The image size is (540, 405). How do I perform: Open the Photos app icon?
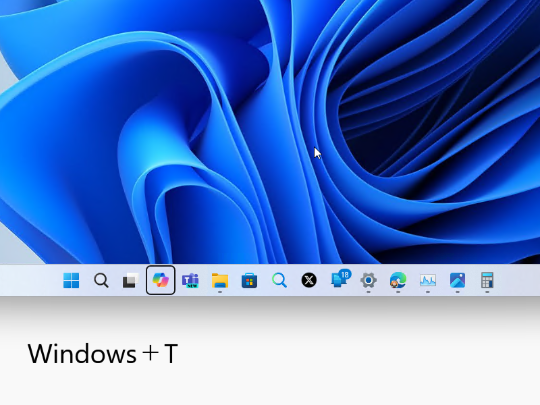pyautogui.click(x=457, y=280)
